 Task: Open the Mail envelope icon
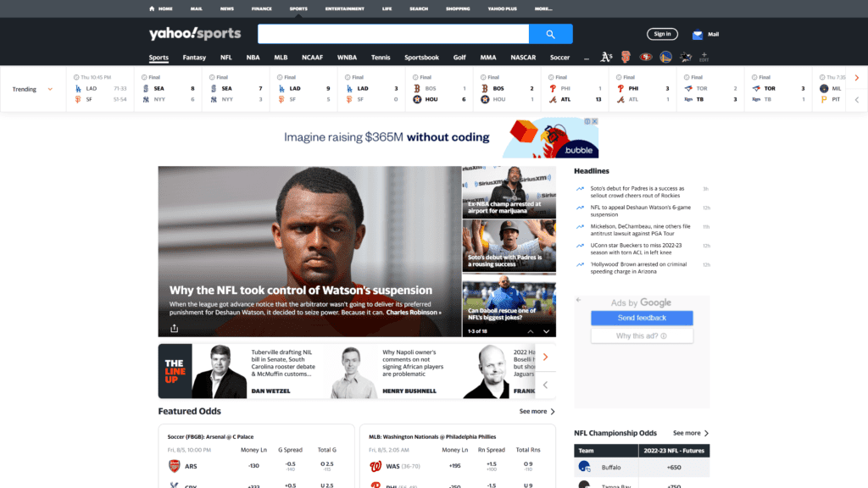698,34
